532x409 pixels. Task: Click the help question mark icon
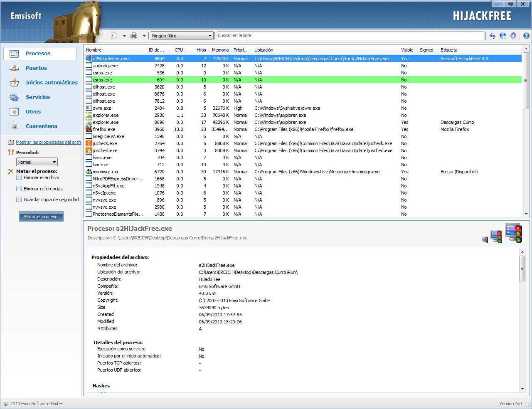tap(526, 36)
